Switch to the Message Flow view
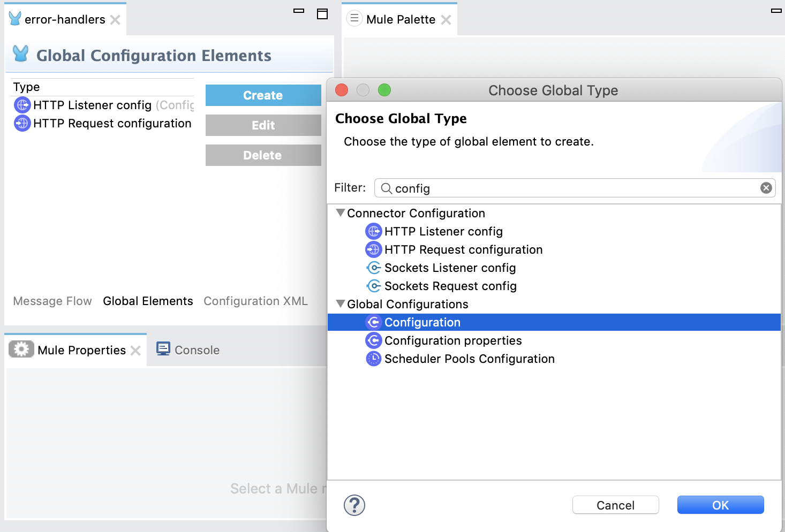 [x=52, y=301]
